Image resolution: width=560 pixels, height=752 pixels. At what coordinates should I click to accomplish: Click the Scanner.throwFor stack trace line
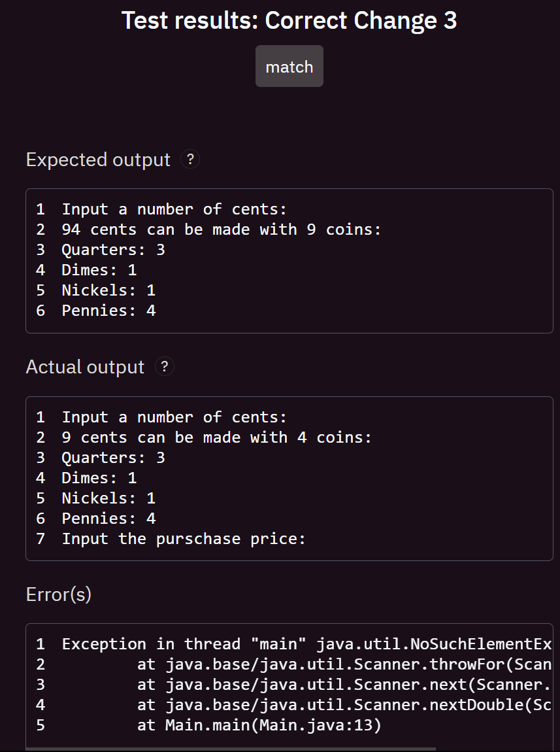344,664
